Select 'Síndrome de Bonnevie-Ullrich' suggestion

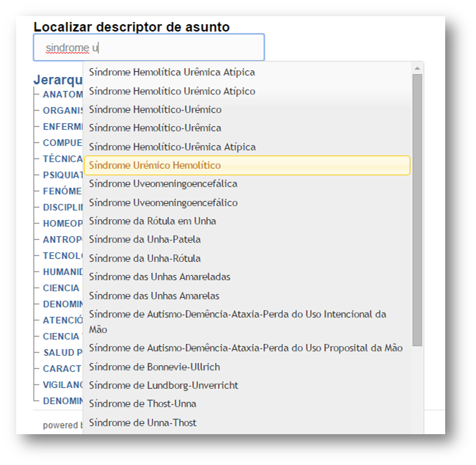point(247,367)
